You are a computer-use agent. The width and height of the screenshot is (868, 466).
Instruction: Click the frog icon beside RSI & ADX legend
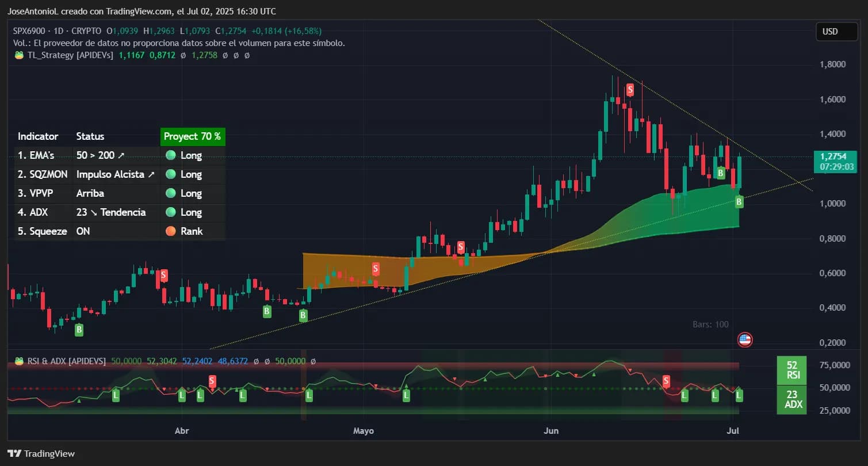[19, 361]
